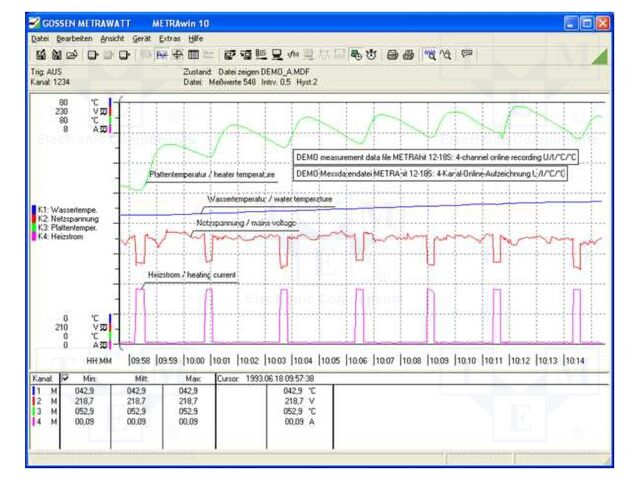The width and height of the screenshot is (640, 480).
Task: Open the Gerät menu
Action: pyautogui.click(x=141, y=37)
